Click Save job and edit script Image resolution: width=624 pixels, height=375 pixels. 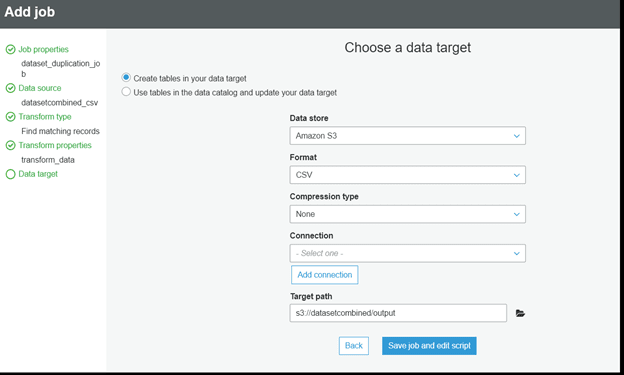tap(429, 346)
